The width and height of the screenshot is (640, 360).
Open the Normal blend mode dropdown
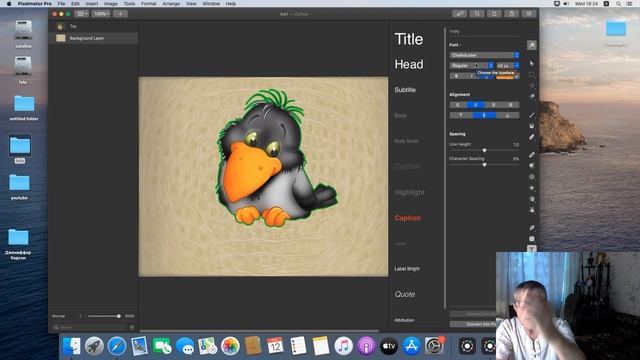[x=68, y=316]
